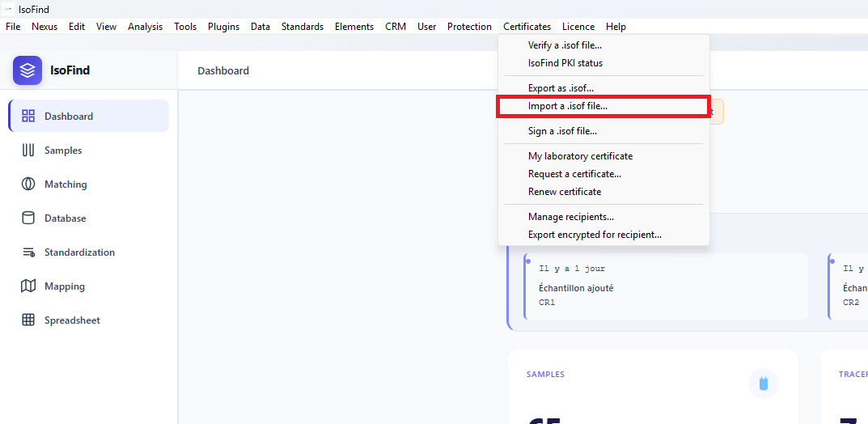The image size is (868, 424).
Task: Open the Help menu
Action: click(616, 27)
